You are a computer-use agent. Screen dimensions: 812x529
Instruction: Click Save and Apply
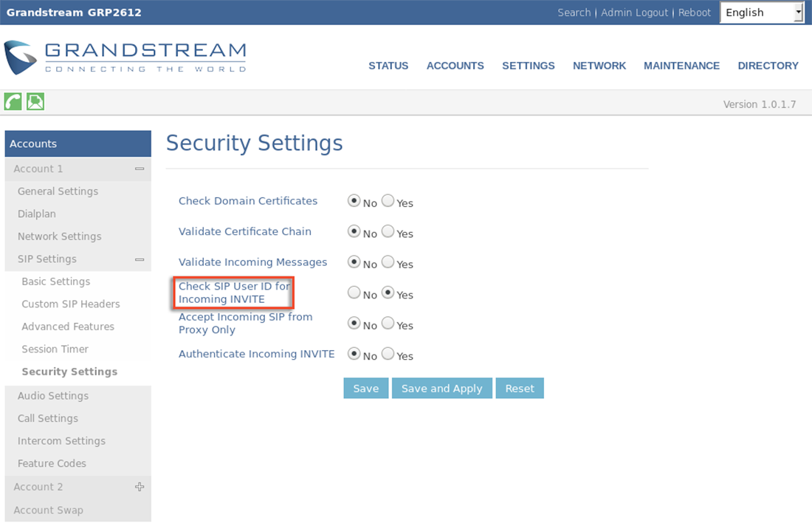[x=441, y=388]
